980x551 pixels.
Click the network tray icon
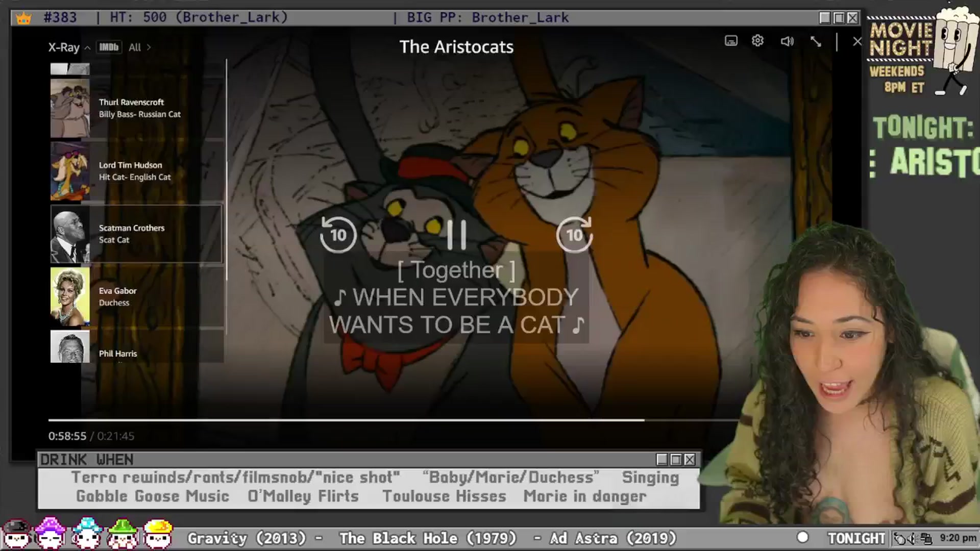[x=926, y=538]
